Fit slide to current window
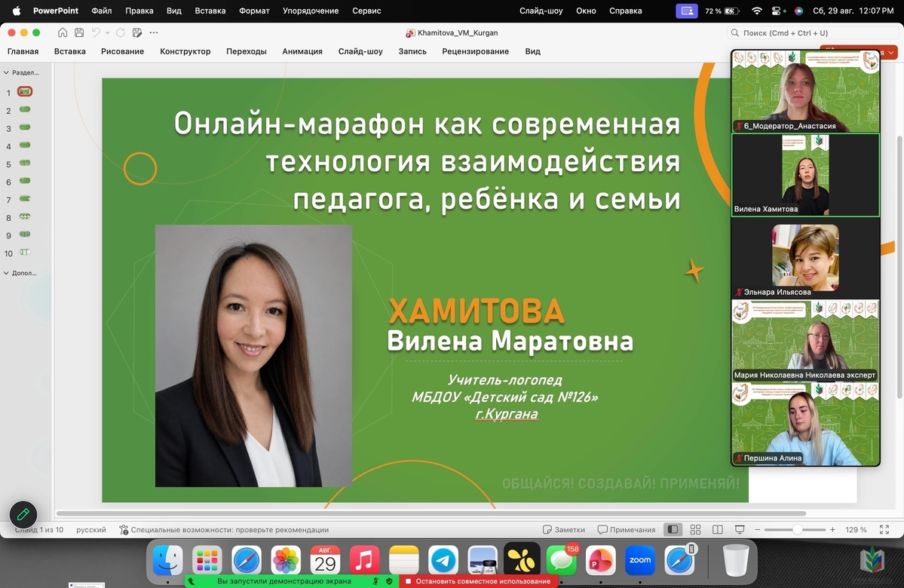This screenshot has height=588, width=904. click(884, 530)
